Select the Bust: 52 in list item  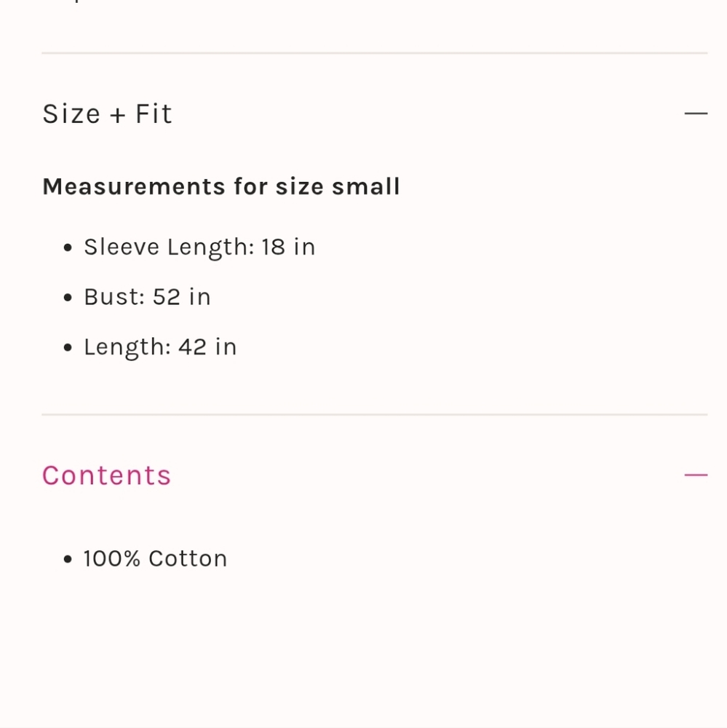147,297
